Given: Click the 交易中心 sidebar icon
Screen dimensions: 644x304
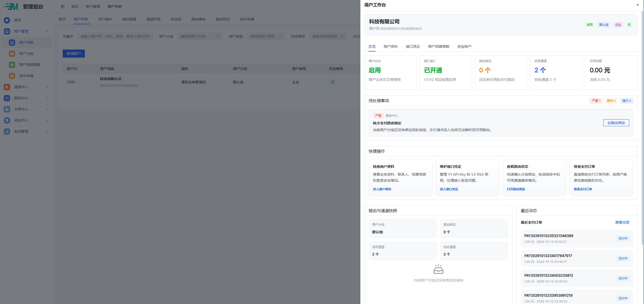Looking at the screenshot, I should coord(7,109).
